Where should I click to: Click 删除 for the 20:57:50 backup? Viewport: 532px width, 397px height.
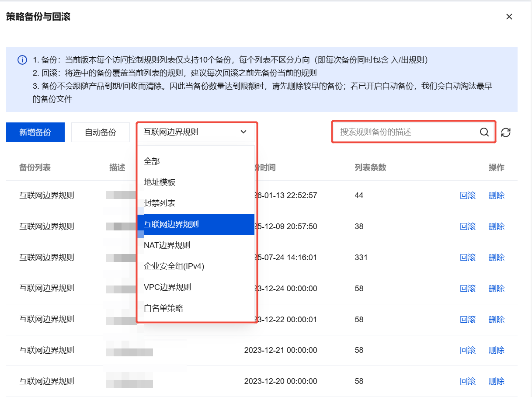pyautogui.click(x=497, y=226)
